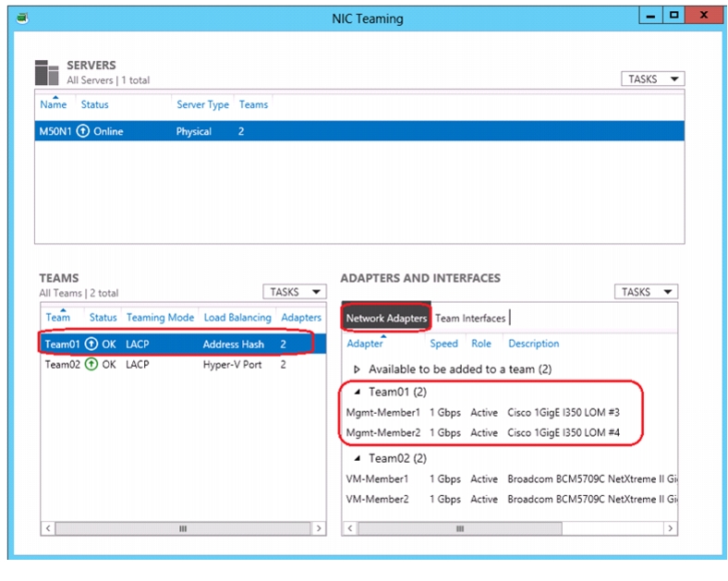Click the adapters list left scroll arrow
Screen dimensions: 728x581
350,528
